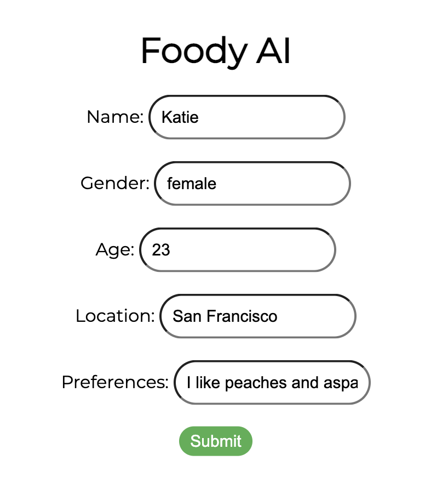This screenshot has width=448, height=500.
Task: Click the preferences text about peaches
Action: [272, 383]
